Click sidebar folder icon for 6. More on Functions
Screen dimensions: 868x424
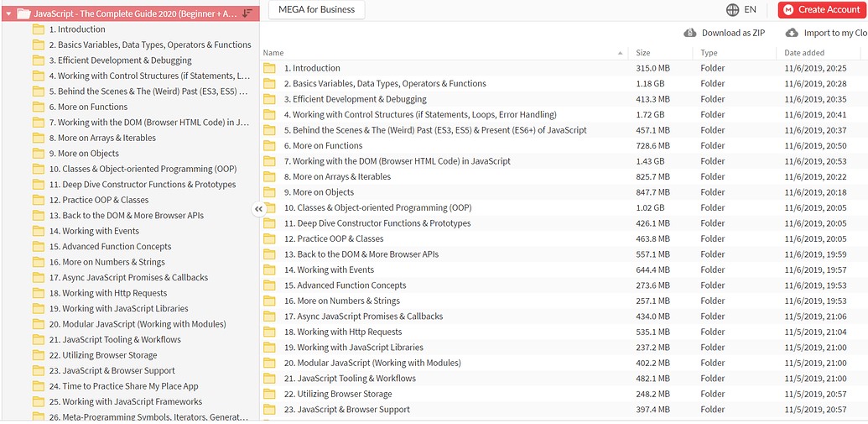tap(39, 107)
